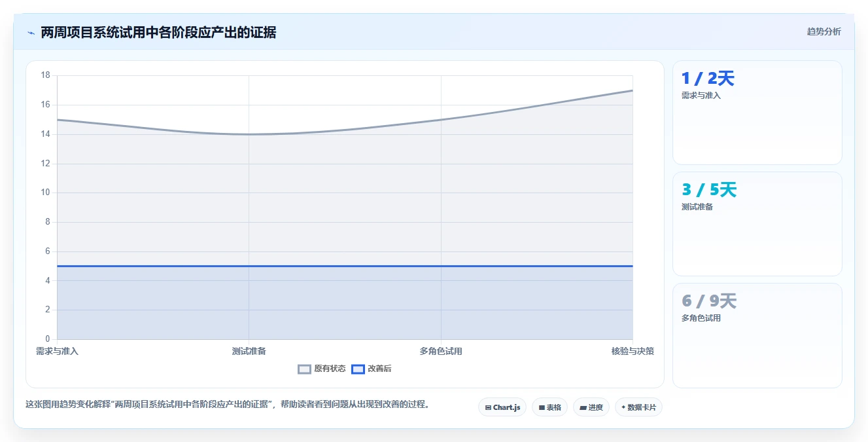This screenshot has height=442, width=868.
Task: Click the 核验与决策 x-axis label
Action: coord(633,352)
